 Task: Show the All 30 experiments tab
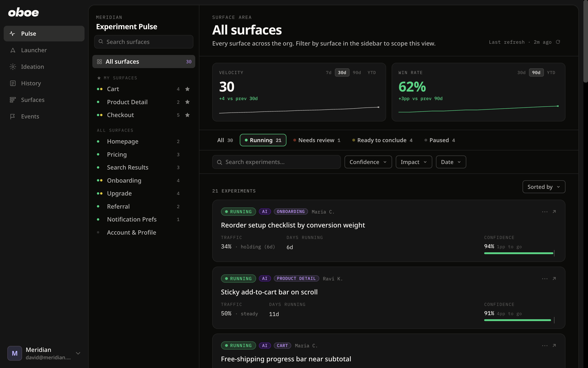point(225,140)
